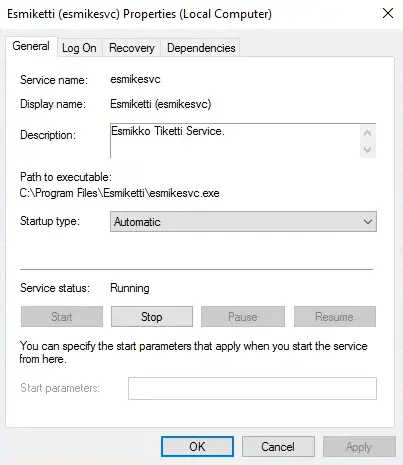The width and height of the screenshot is (403, 465).
Task: Click the Description scroll up arrow
Action: 368,133
